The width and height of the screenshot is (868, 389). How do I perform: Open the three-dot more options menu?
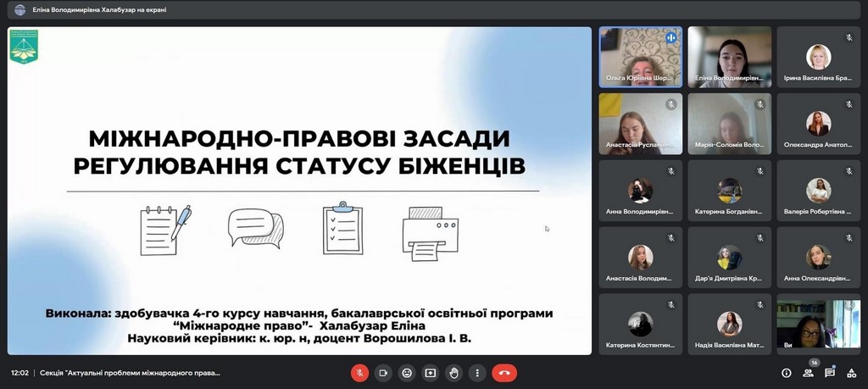477,372
